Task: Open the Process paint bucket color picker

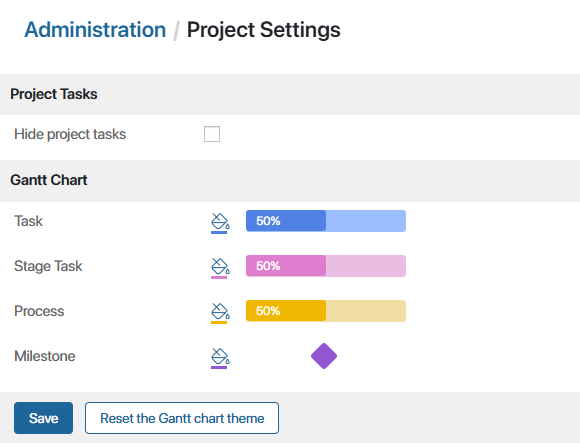Action: (220, 313)
